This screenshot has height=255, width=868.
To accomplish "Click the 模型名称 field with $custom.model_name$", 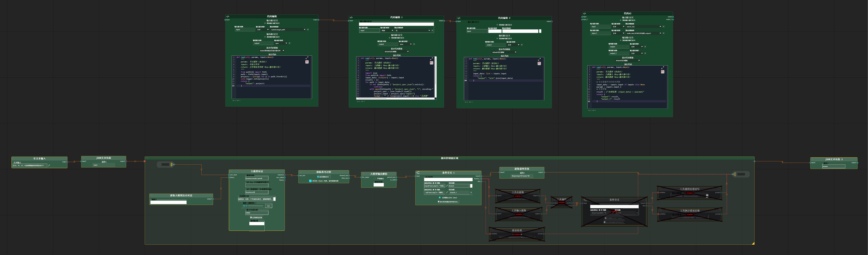I will (x=257, y=178).
